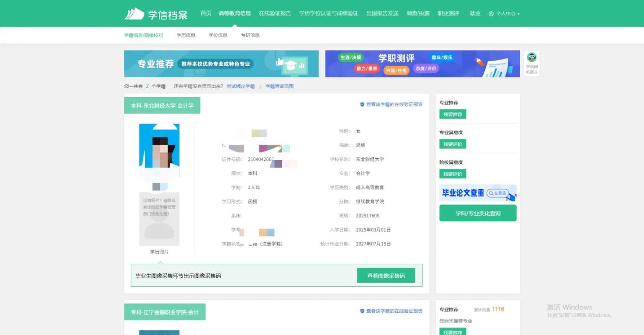This screenshot has height=335, width=644.
Task: Open the 调查/投票 menu
Action: coord(418,13)
